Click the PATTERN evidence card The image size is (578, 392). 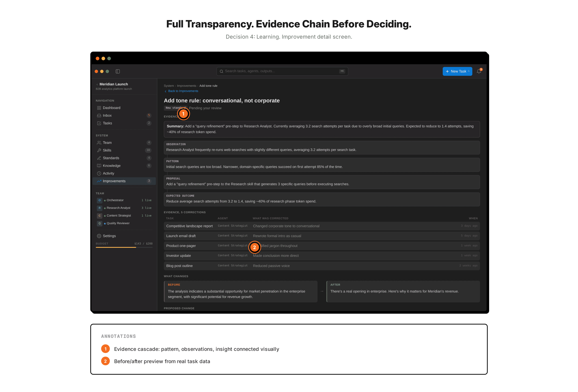coord(322,165)
